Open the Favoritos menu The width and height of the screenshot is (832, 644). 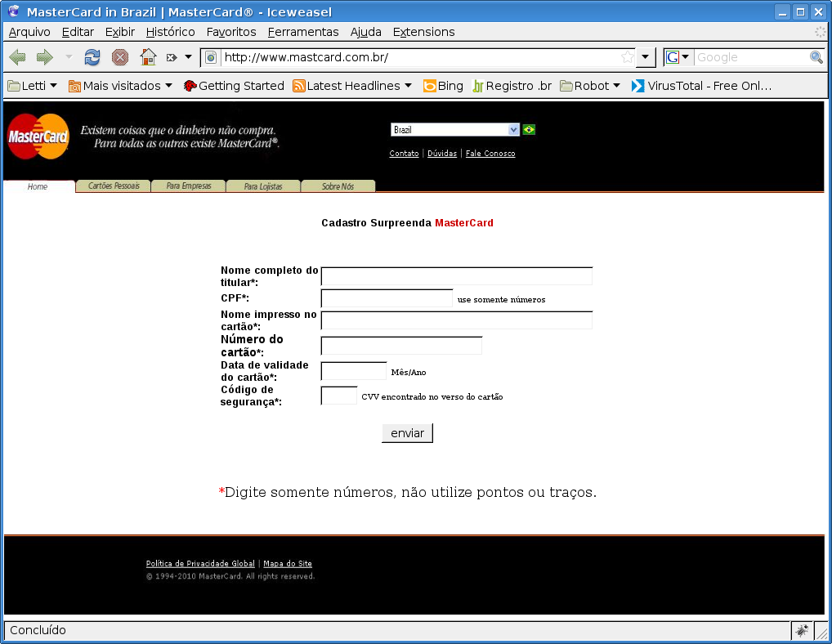231,32
